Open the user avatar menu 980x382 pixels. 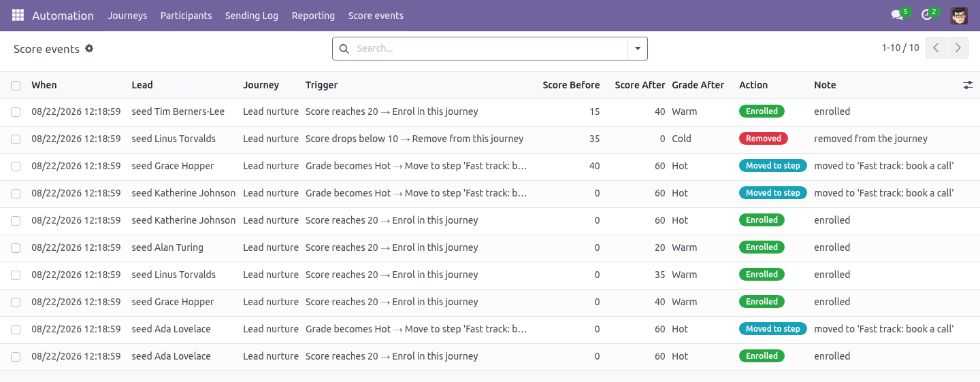[x=959, y=15]
